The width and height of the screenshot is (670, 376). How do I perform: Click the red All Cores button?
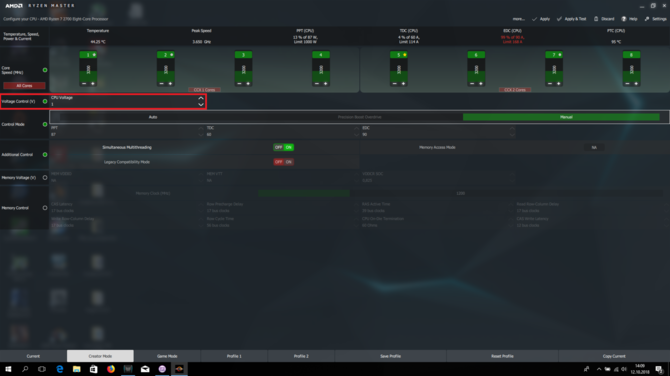point(24,85)
